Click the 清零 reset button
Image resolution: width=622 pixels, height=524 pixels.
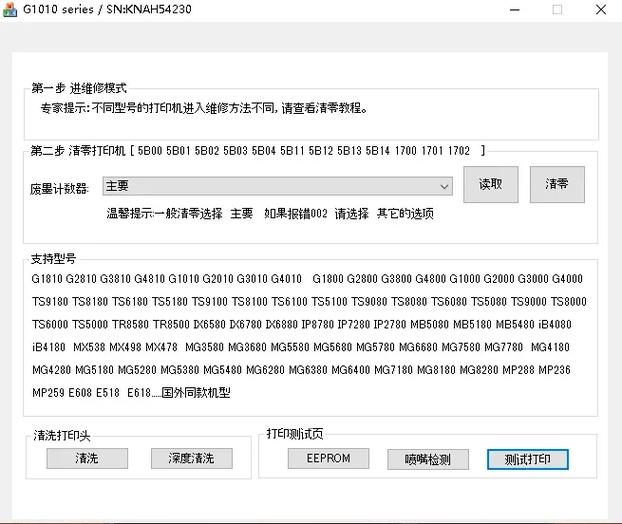pyautogui.click(x=557, y=184)
